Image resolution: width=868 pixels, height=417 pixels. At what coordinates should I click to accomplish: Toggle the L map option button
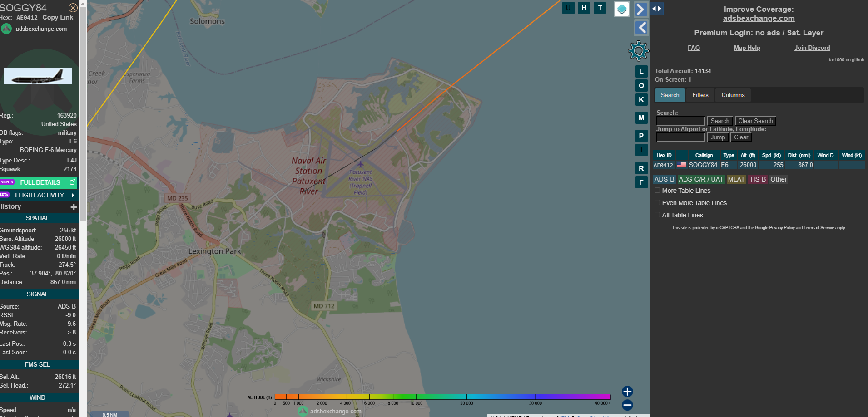click(x=641, y=72)
